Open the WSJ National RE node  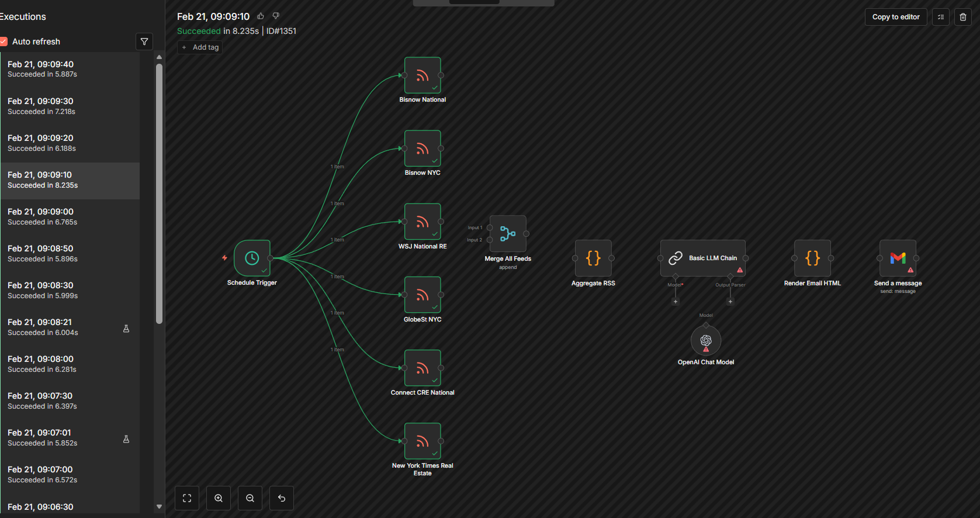[x=423, y=222]
